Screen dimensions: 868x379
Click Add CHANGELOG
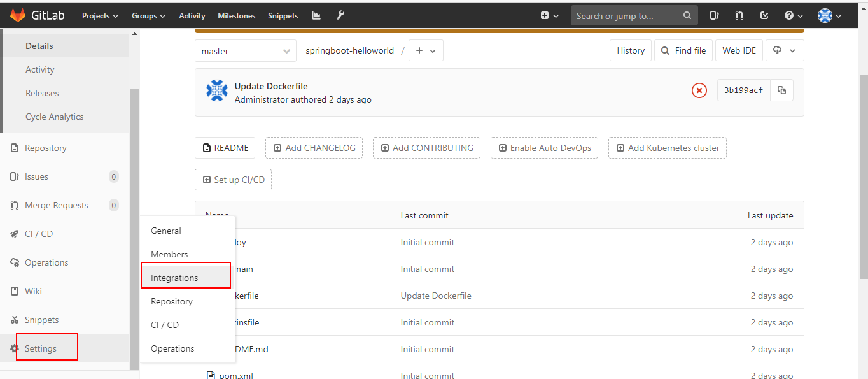pyautogui.click(x=314, y=148)
